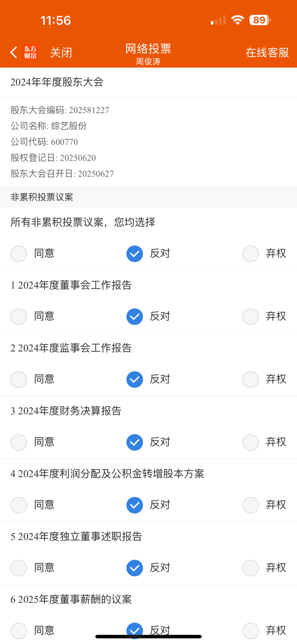Tap the 网络投票 page title

tap(148, 49)
